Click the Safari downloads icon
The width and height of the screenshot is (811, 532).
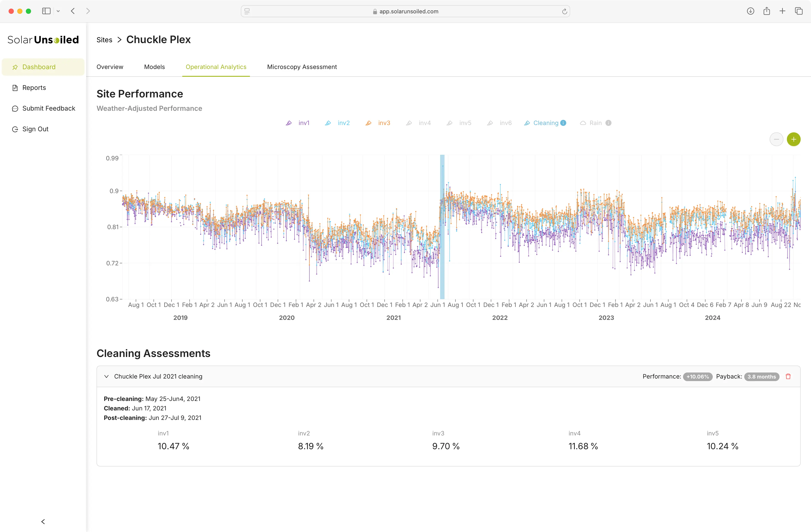click(750, 11)
